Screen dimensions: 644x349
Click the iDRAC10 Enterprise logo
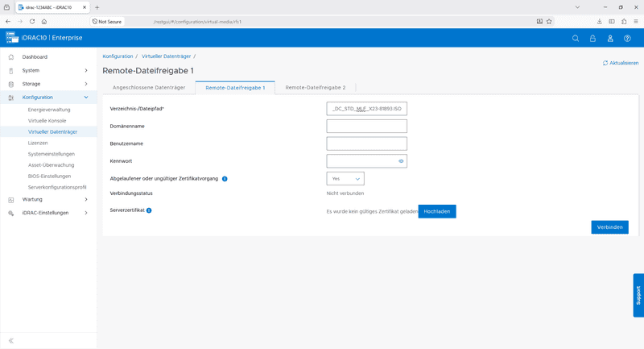coord(44,38)
